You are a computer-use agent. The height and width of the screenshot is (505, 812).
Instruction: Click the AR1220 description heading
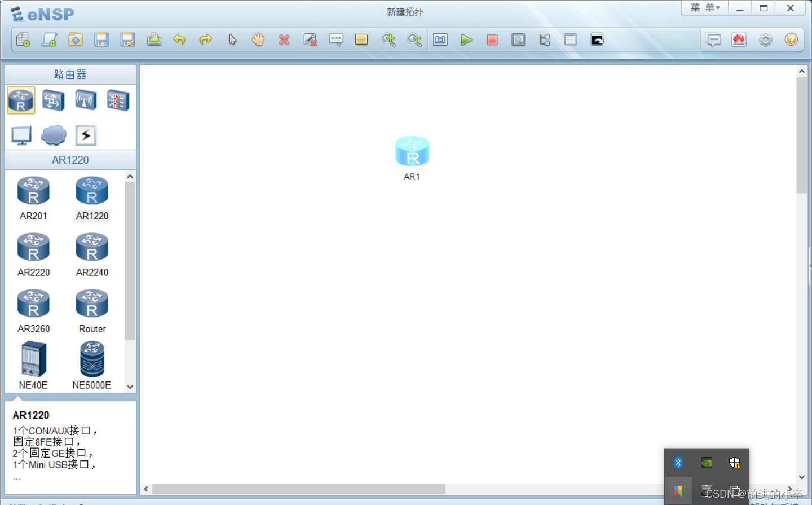(31, 415)
